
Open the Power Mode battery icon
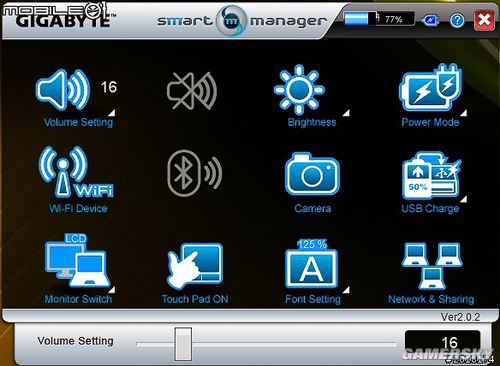coord(430,89)
